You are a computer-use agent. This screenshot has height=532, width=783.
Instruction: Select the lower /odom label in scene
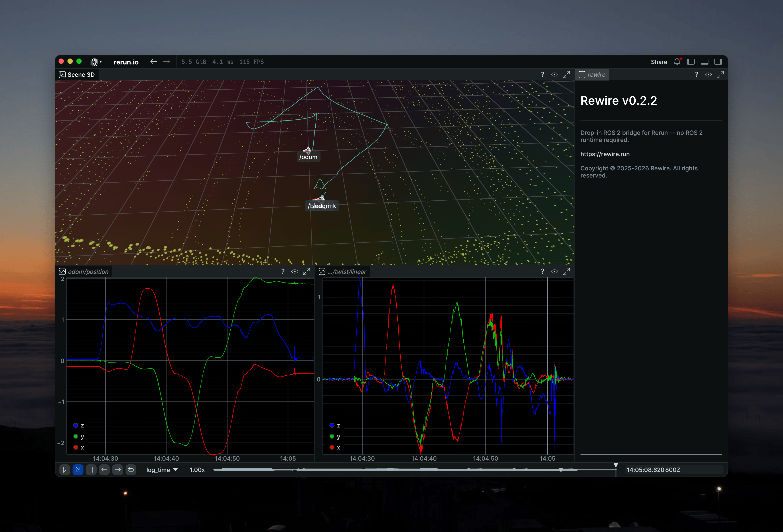[x=322, y=206]
